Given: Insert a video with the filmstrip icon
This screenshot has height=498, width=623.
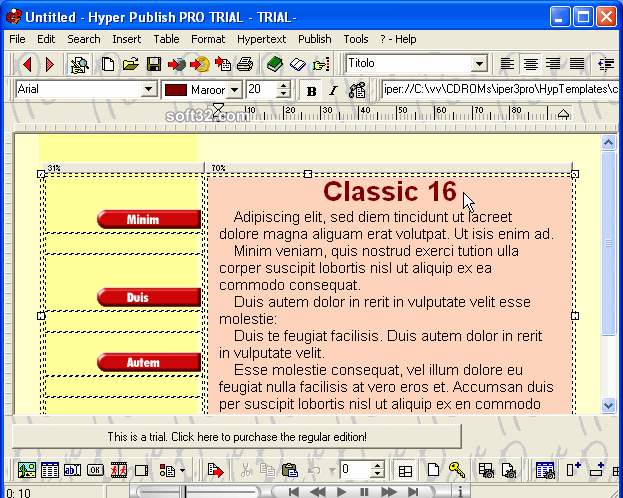Looking at the screenshot, I should point(118,471).
